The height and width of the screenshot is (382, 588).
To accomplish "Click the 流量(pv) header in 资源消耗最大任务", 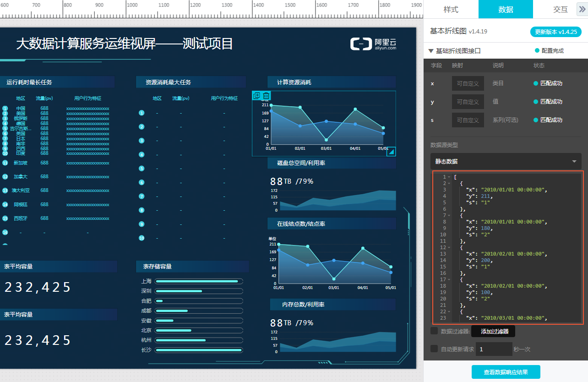I will [180, 98].
